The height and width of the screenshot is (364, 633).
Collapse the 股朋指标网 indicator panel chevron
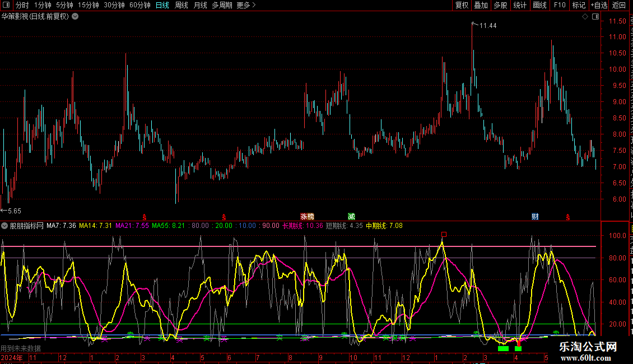(4, 226)
